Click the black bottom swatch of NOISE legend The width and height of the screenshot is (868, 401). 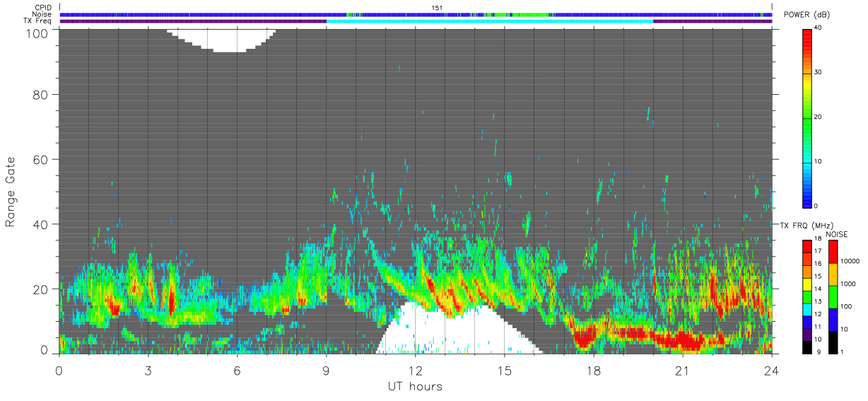point(833,342)
